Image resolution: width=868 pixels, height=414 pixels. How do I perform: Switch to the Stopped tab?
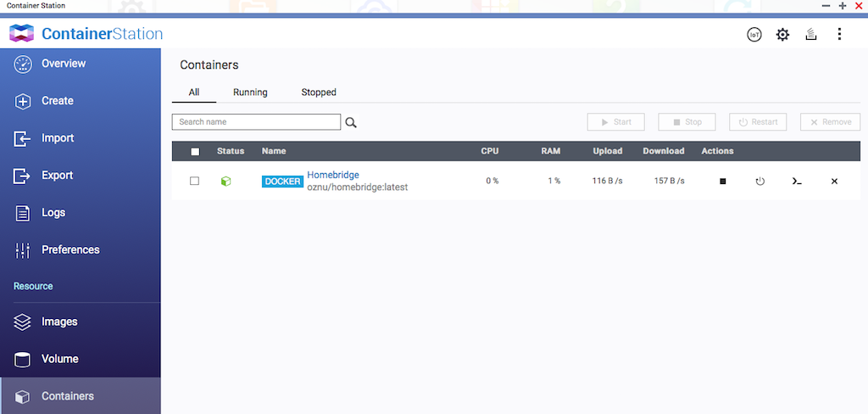tap(319, 92)
